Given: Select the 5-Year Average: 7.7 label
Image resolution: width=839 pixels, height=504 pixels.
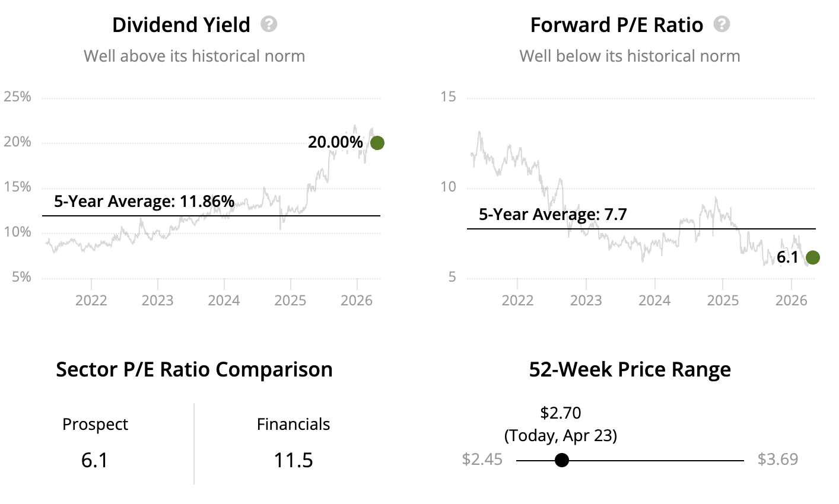Looking at the screenshot, I should [552, 214].
